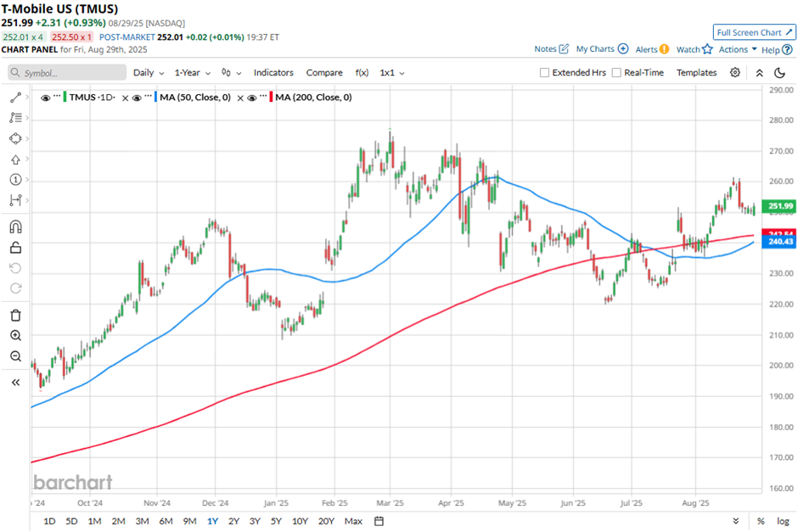Viewport: 798px width, 532px height.
Task: Delete drawings with the trash icon
Action: [15, 316]
